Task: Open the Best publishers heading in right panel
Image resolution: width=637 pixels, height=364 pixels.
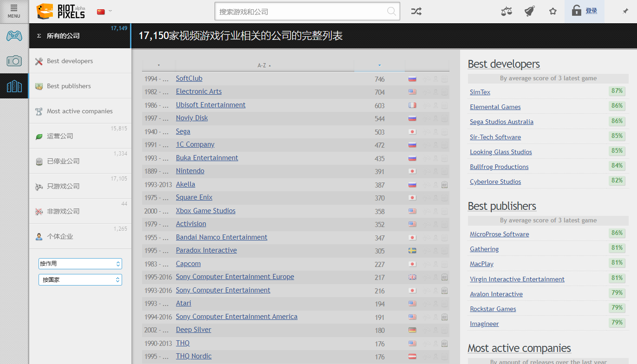Action: click(502, 206)
